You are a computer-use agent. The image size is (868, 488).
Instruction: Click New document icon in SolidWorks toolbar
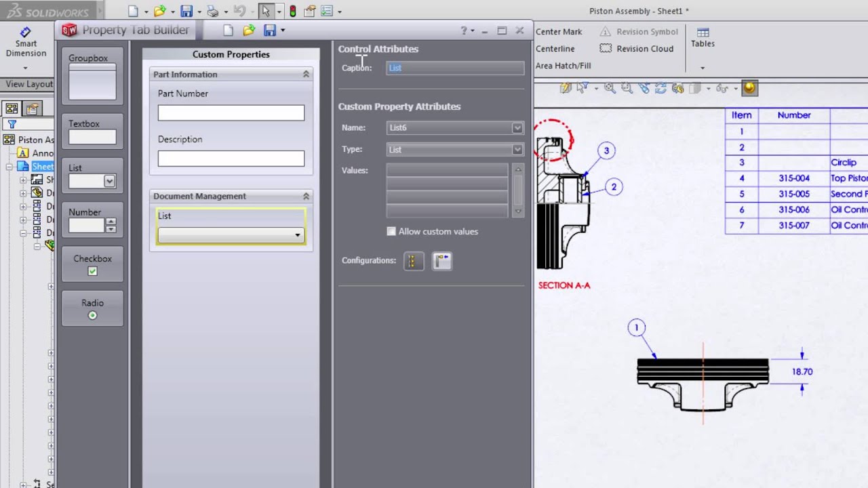click(133, 11)
